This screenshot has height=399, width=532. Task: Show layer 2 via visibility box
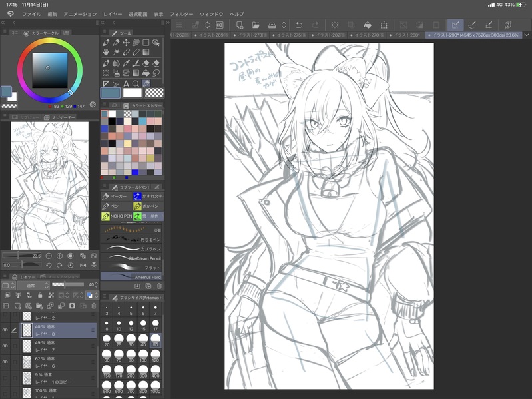[x=5, y=315]
